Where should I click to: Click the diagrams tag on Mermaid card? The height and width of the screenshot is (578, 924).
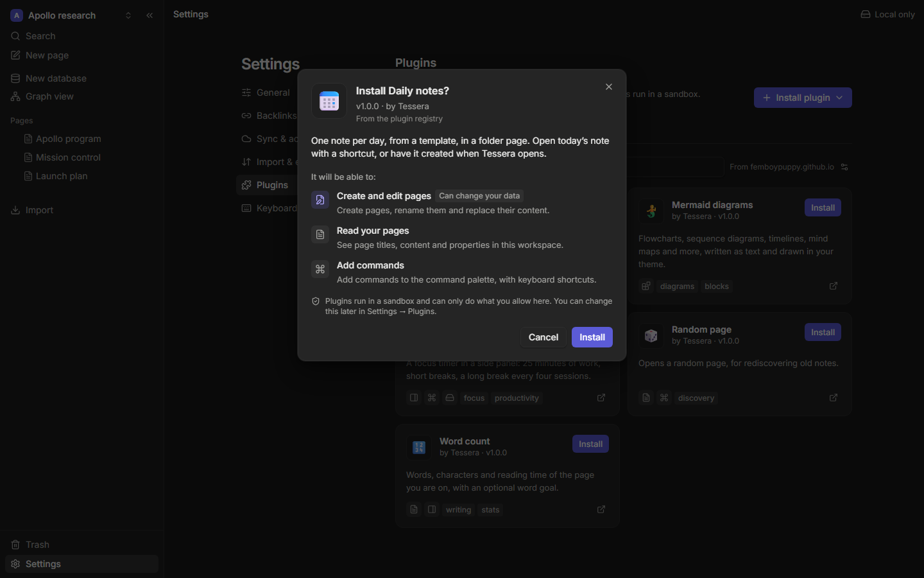point(677,286)
